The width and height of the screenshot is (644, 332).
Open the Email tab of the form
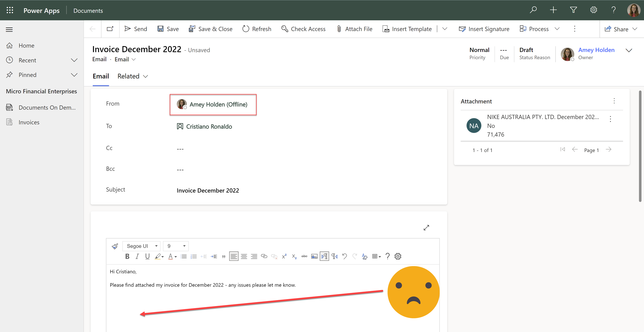coord(100,76)
